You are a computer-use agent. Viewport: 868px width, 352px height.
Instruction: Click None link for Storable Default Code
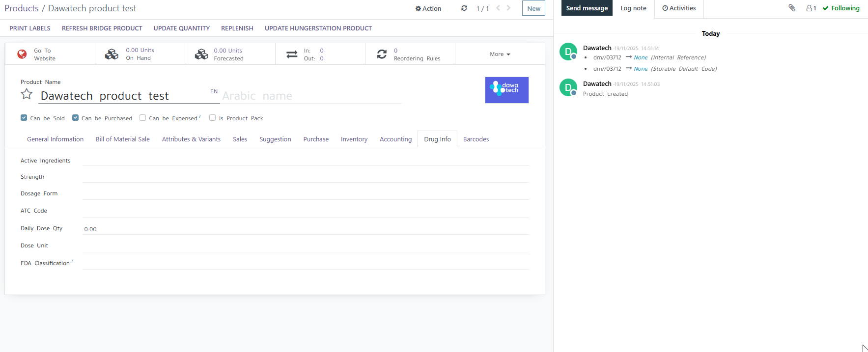pos(641,69)
